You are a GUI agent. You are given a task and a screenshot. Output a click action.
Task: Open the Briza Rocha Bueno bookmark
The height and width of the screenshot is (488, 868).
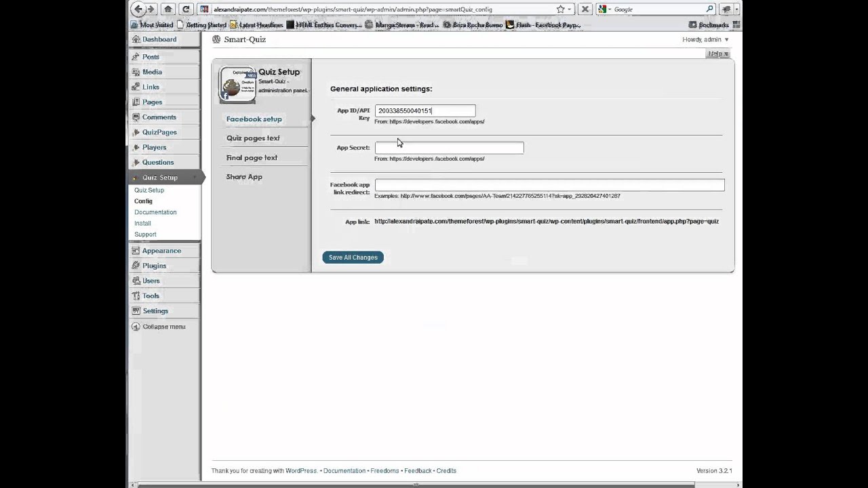tap(473, 25)
